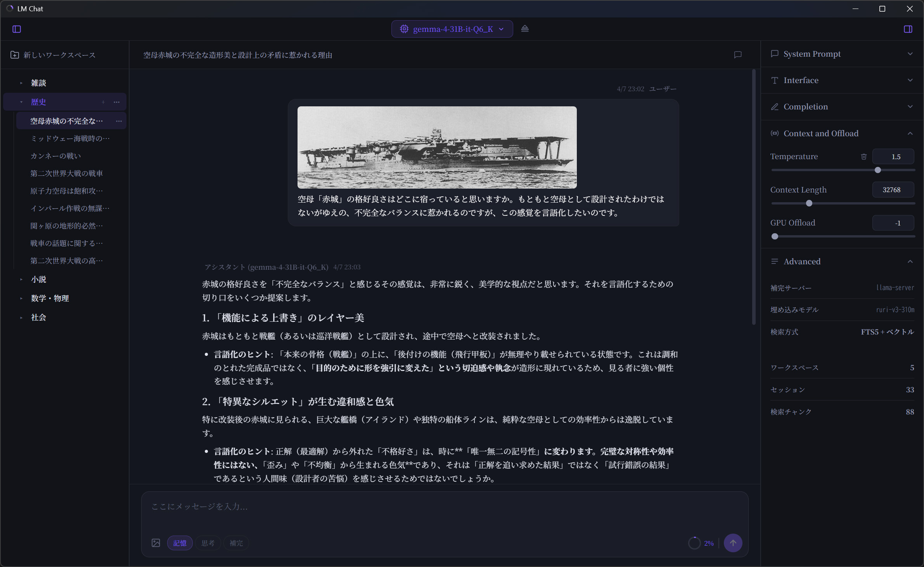Click the Context Length slider handle
Image resolution: width=924 pixels, height=567 pixels.
[x=809, y=203]
